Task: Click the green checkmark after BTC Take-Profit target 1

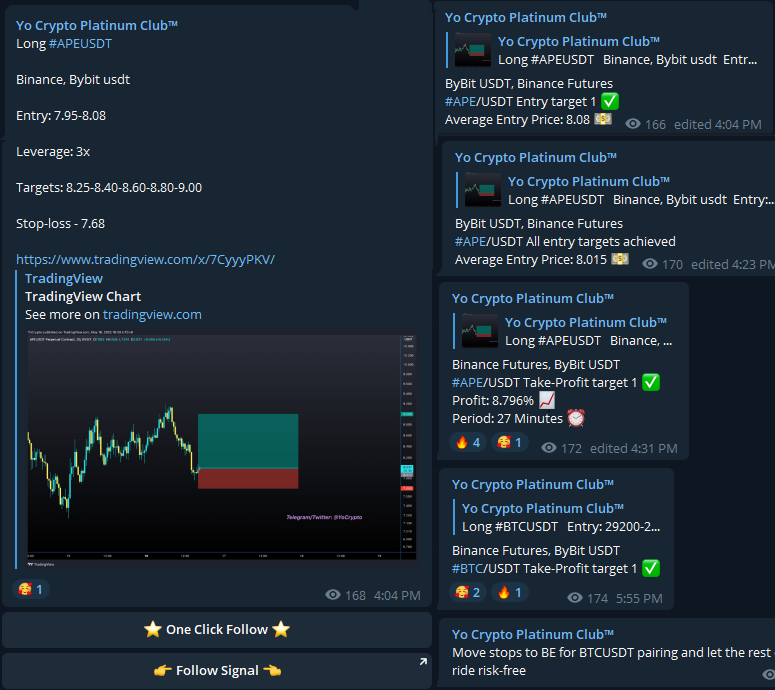Action: point(651,568)
